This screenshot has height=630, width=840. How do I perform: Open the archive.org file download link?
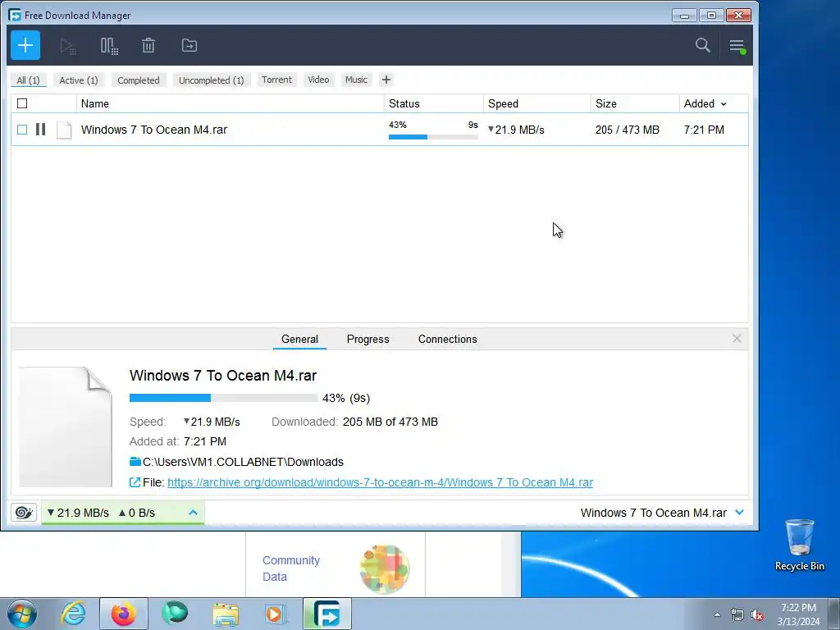[x=380, y=482]
